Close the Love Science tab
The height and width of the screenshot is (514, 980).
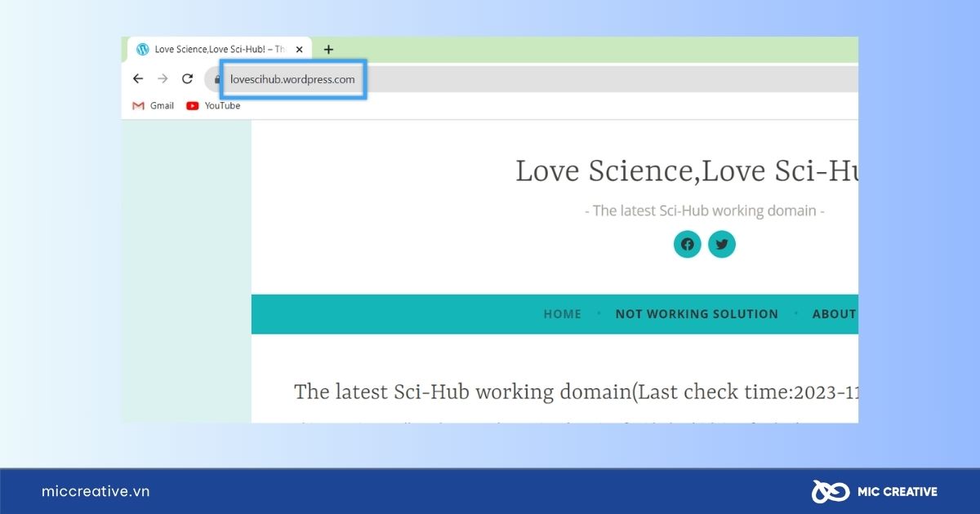point(299,50)
